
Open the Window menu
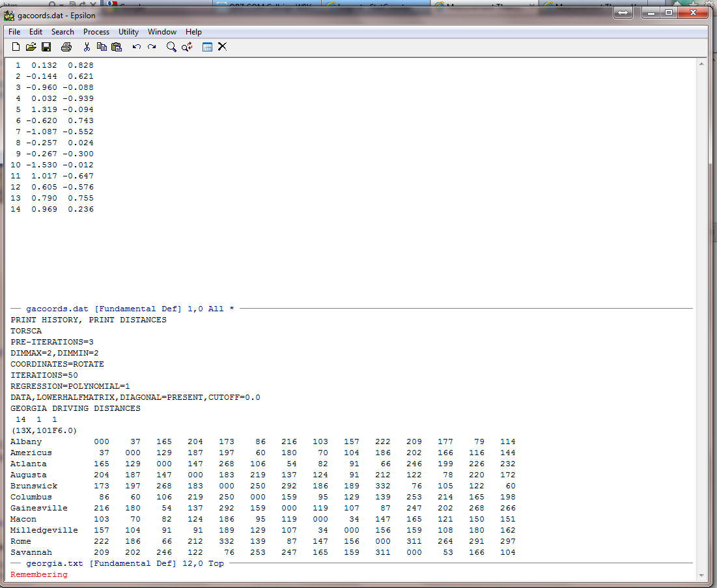pyautogui.click(x=162, y=32)
